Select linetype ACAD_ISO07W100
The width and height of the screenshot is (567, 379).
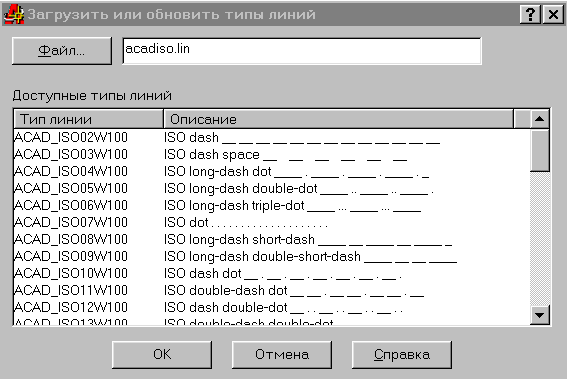click(x=71, y=222)
